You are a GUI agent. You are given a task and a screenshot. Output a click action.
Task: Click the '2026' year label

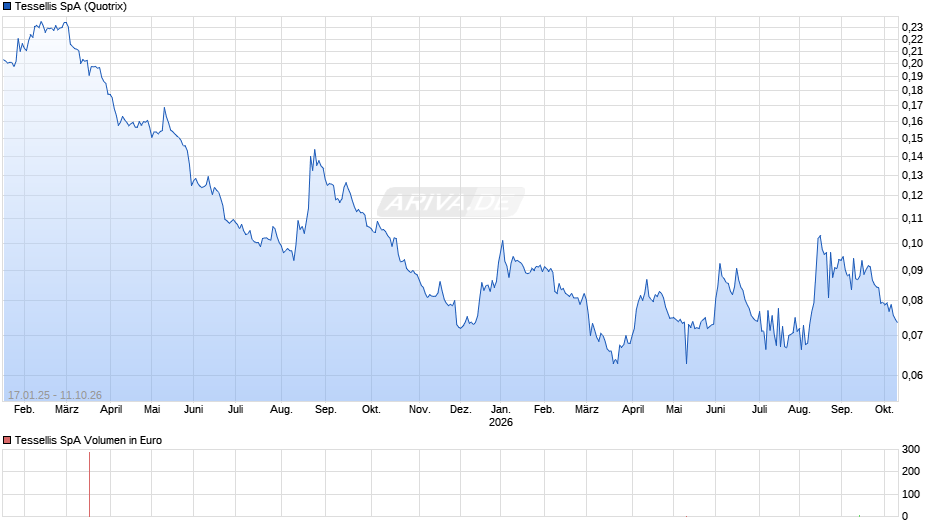(x=501, y=422)
